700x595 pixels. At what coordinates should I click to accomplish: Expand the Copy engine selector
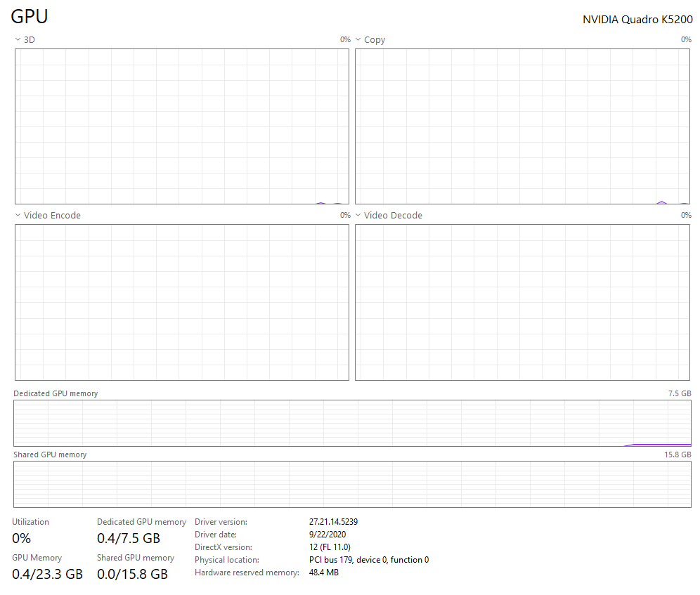pyautogui.click(x=358, y=40)
